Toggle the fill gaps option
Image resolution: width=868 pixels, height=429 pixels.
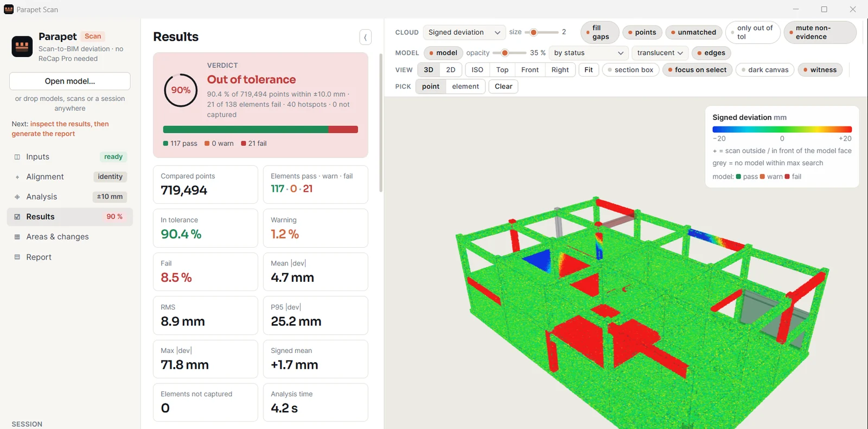(x=600, y=33)
